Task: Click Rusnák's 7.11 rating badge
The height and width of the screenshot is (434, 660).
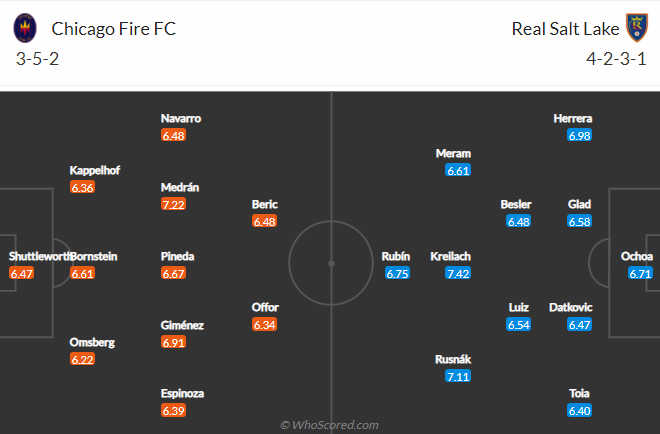Action: click(458, 376)
